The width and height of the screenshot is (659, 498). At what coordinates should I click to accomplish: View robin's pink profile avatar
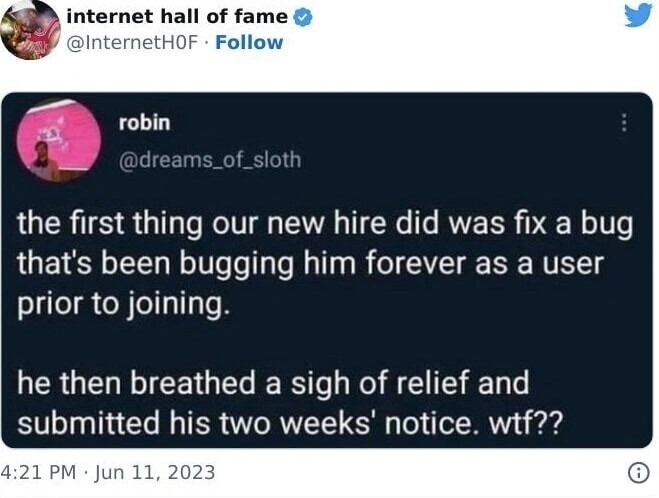pos(59,140)
